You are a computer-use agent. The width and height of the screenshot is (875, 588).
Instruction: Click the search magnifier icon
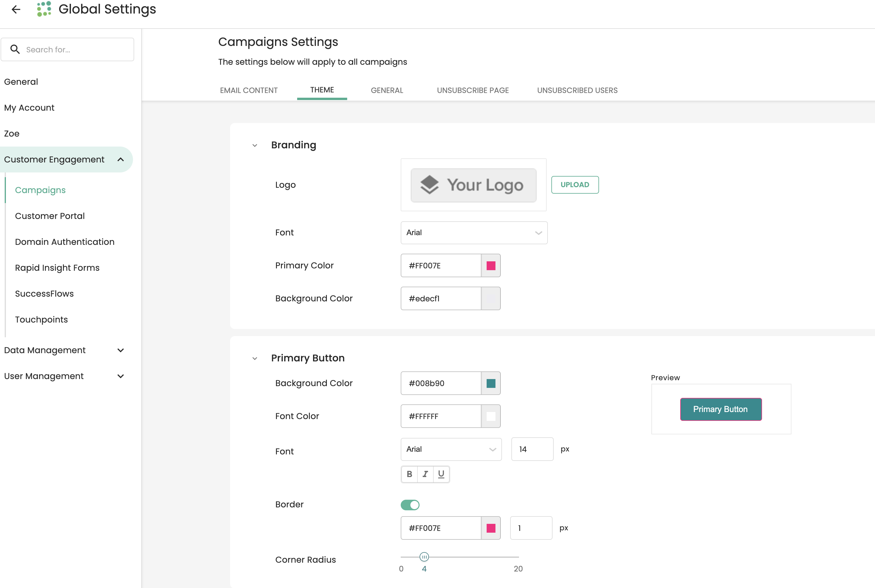(15, 49)
